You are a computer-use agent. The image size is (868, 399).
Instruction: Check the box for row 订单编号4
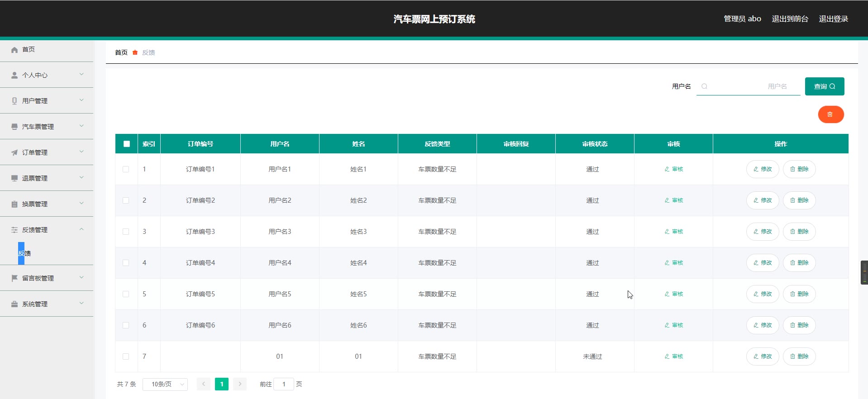click(126, 263)
